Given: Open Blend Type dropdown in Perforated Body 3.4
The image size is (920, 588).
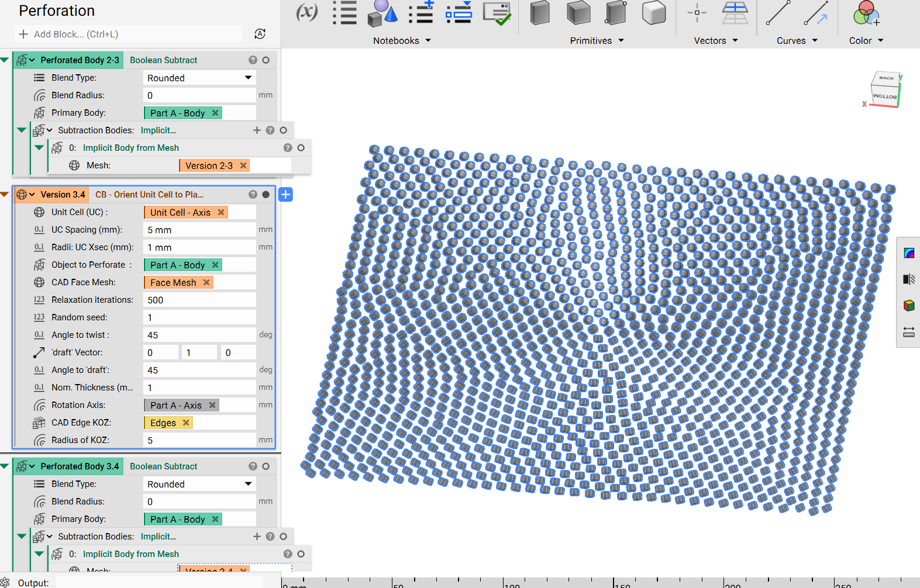Looking at the screenshot, I should tap(249, 484).
